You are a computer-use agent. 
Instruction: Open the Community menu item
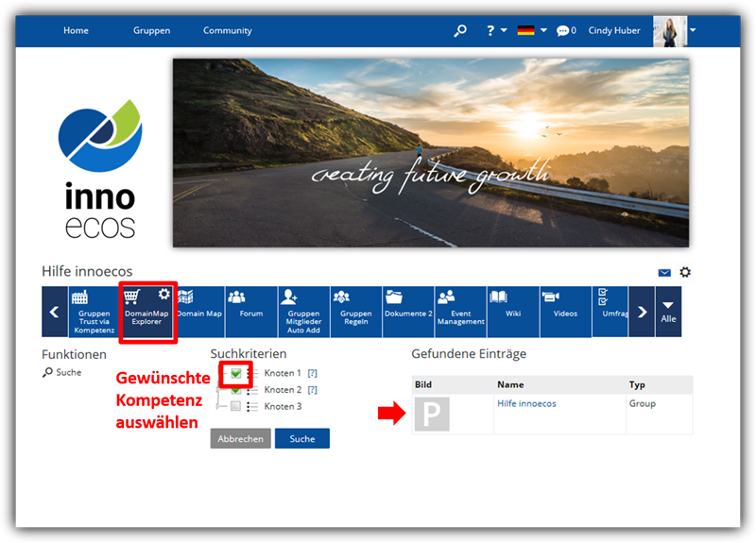(x=227, y=30)
